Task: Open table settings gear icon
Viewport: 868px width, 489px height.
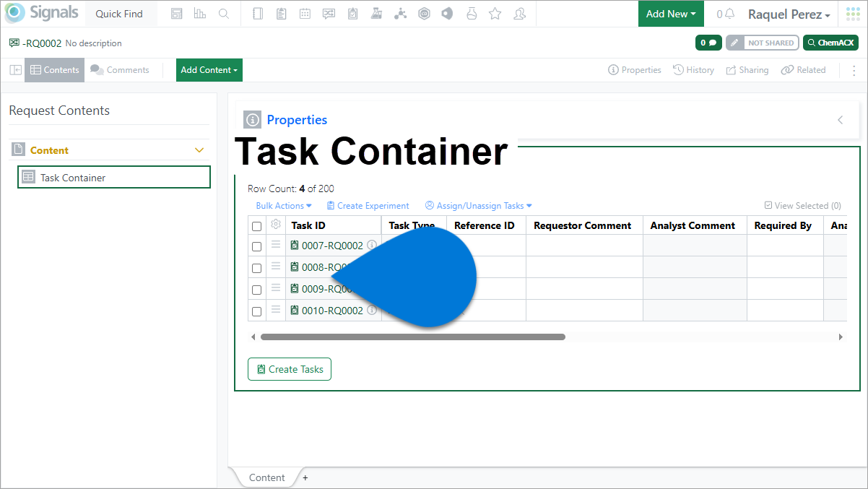Action: point(276,225)
